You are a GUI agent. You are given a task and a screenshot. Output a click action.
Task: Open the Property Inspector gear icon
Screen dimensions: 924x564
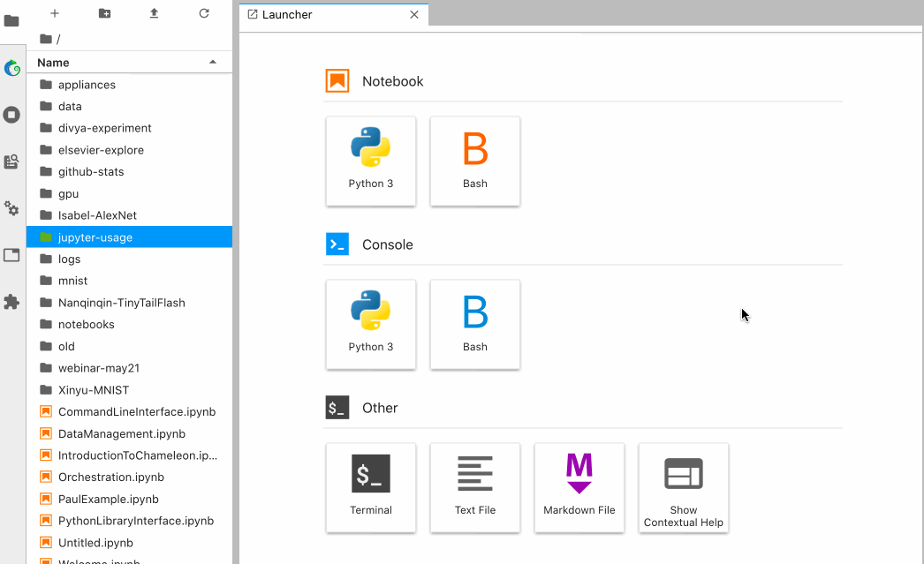(x=11, y=208)
